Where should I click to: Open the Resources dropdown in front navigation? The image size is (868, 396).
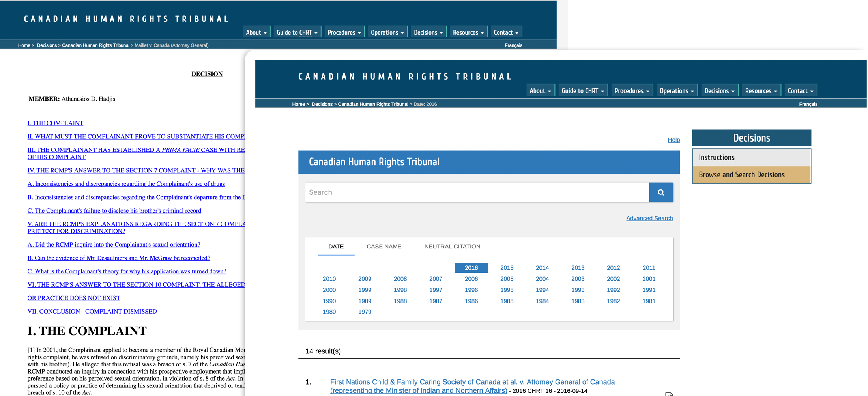pos(761,91)
